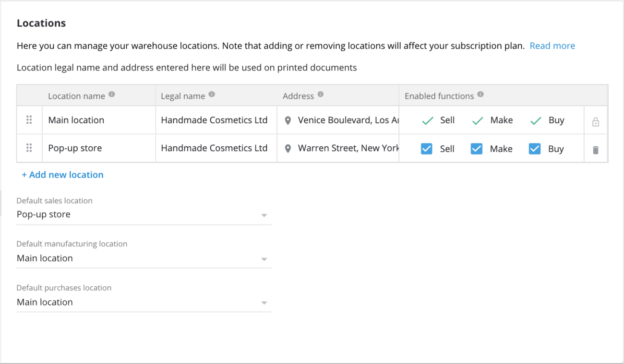This screenshot has width=624, height=364.
Task: Click the Read more link
Action: (552, 46)
